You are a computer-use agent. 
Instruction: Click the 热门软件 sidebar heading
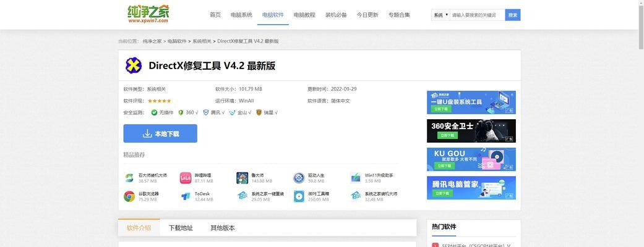click(x=444, y=227)
